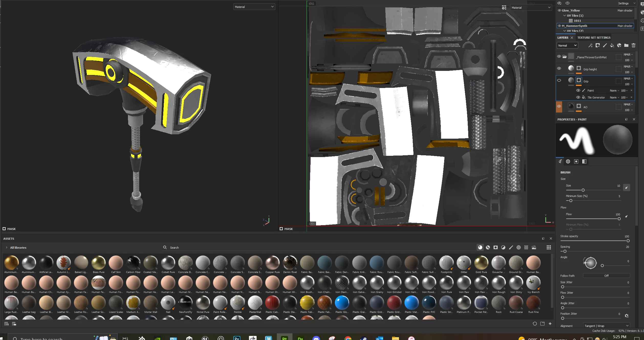Open the 3D viewport Material dropdown
This screenshot has width=644, height=340.
pyautogui.click(x=254, y=7)
